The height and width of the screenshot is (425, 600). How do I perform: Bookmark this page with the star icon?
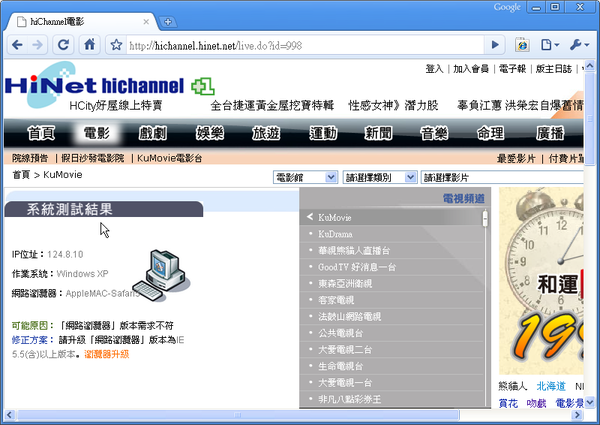click(116, 46)
